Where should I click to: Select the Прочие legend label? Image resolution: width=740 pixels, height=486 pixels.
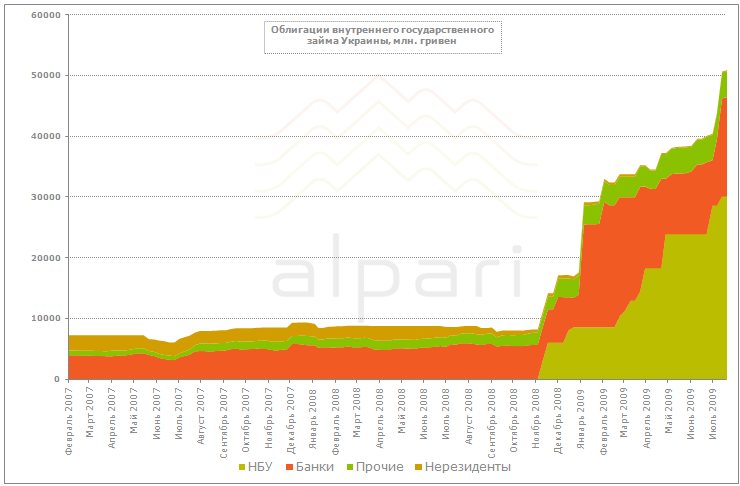(x=380, y=467)
